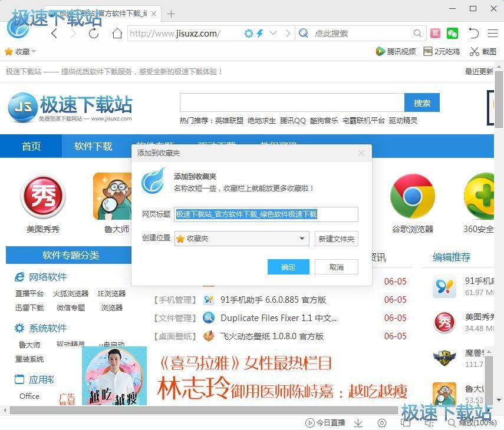Screen dimensions: 504x430
Task: Open 飞火动态壁纸 1.0.8.0 官方版 entry
Action: pos(272,336)
